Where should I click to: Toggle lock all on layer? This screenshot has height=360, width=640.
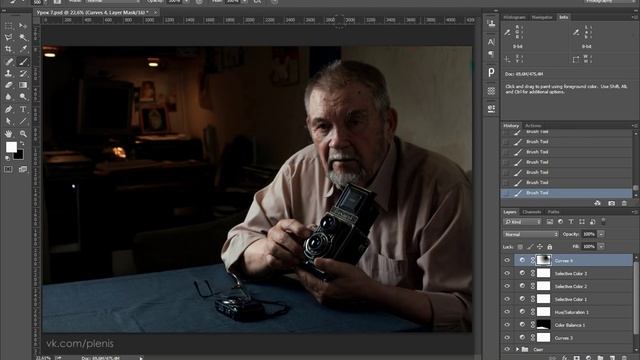pos(550,247)
